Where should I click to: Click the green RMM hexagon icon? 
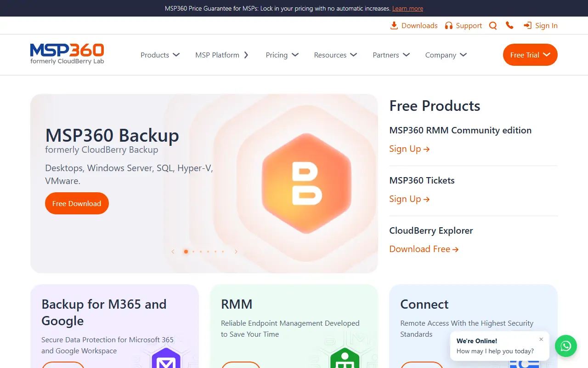pos(345,359)
